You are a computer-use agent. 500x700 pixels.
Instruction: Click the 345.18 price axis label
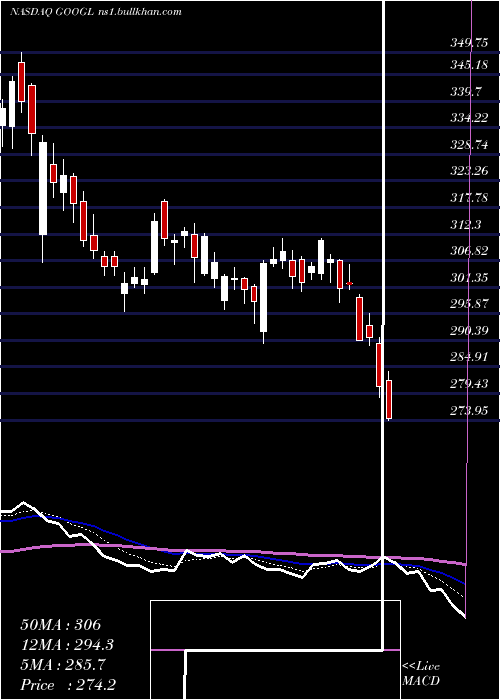point(468,65)
